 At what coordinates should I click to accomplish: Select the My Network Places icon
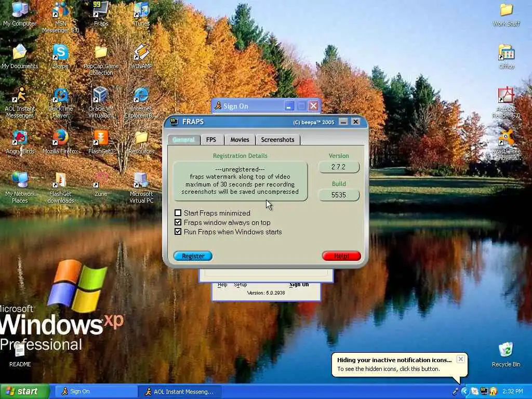[x=20, y=188]
